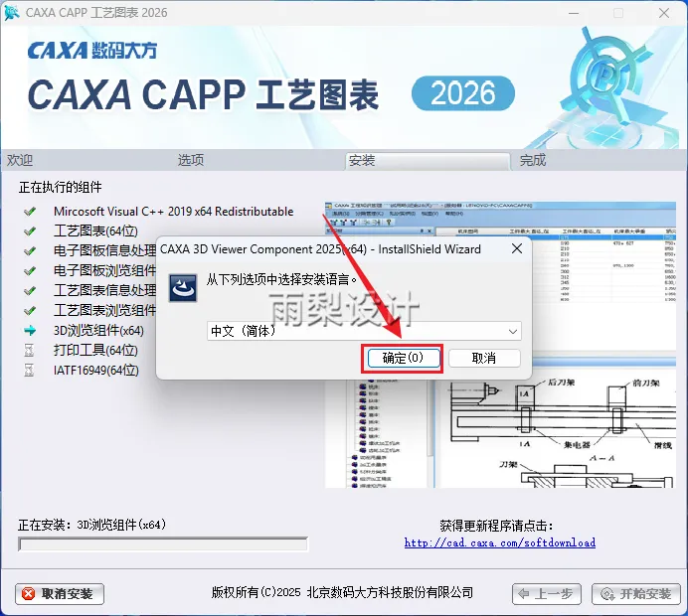
Task: Click the 获得更新程序请点击 label
Action: [496, 526]
